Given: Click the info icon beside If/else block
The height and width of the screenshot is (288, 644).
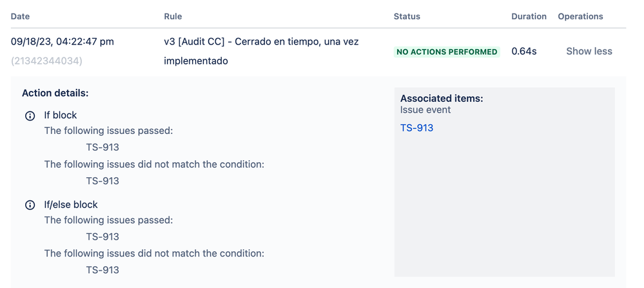Looking at the screenshot, I should 30,205.
